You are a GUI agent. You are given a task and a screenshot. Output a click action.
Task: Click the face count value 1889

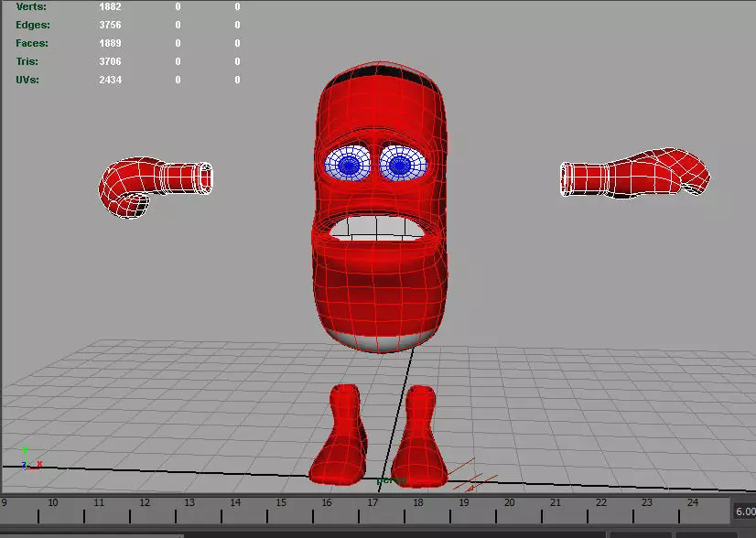pyautogui.click(x=110, y=43)
